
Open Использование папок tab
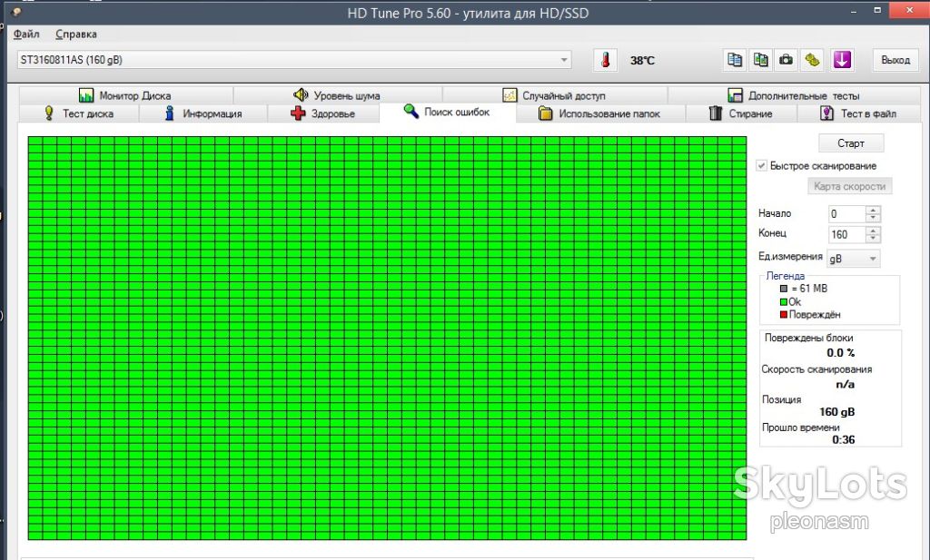(600, 113)
